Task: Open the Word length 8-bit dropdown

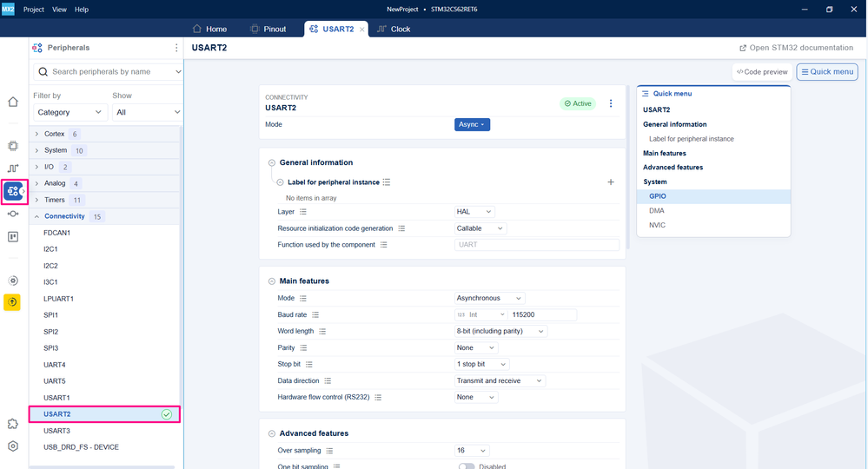Action: (501, 331)
